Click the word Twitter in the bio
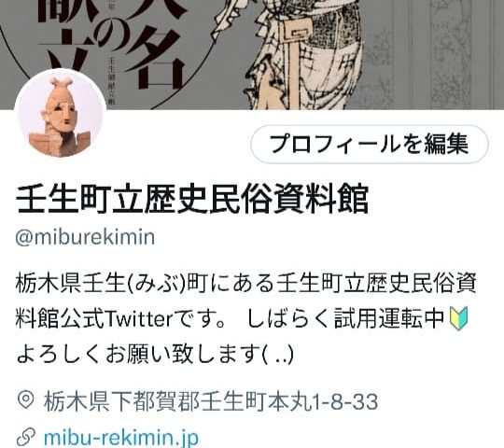Screen dimensions: 504x448 (x=139, y=319)
